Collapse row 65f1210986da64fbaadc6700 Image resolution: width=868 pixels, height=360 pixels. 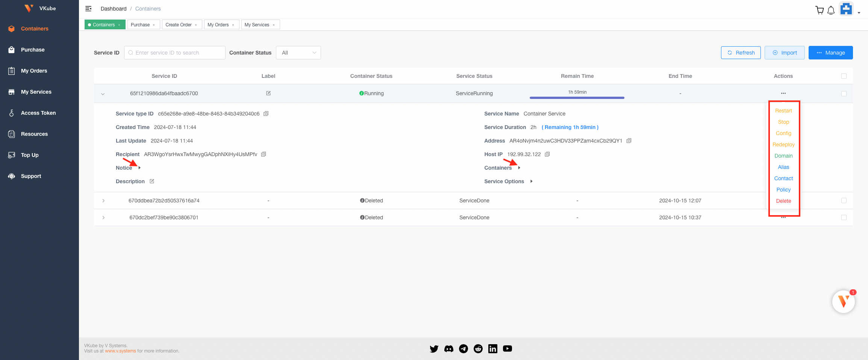click(x=103, y=94)
